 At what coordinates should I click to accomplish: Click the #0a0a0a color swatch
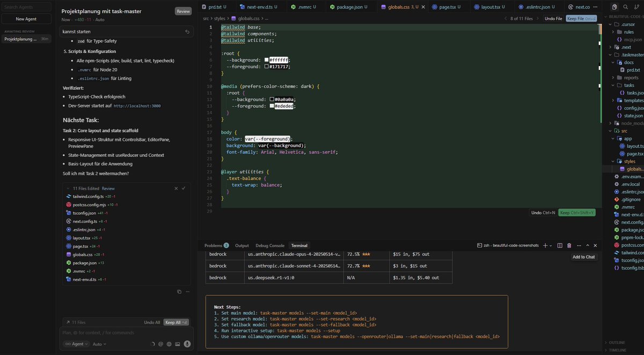coord(272,99)
